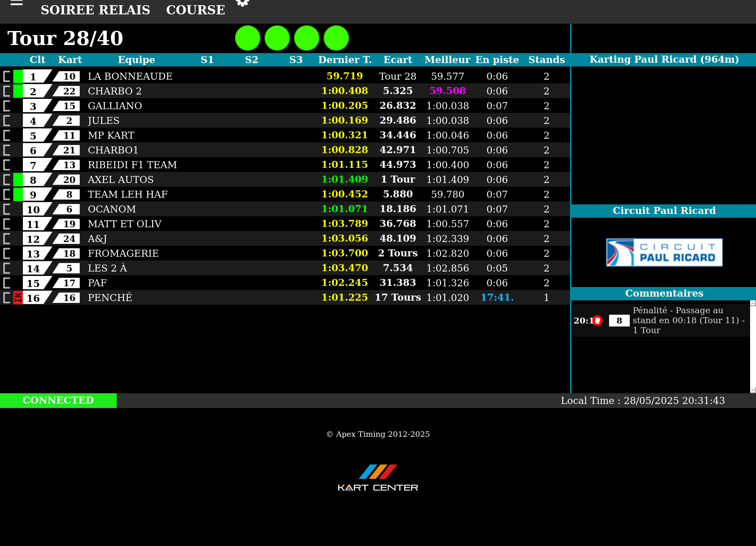Click the last green start light
This screenshot has width=756, height=546.
click(336, 38)
